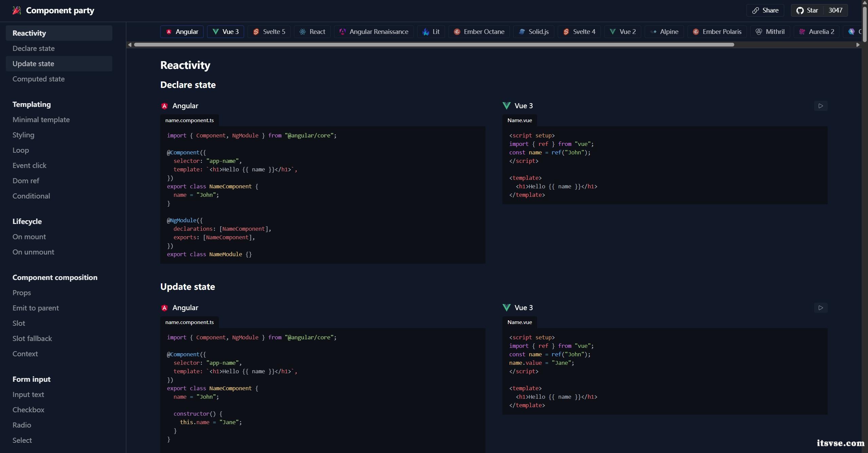868x453 pixels.
Task: Toggle the Angular Renaissance framework filter
Action: pyautogui.click(x=374, y=32)
